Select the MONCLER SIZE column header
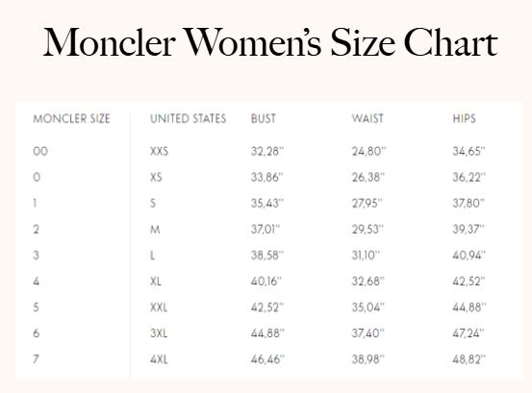This screenshot has width=532, height=393. coord(71,118)
